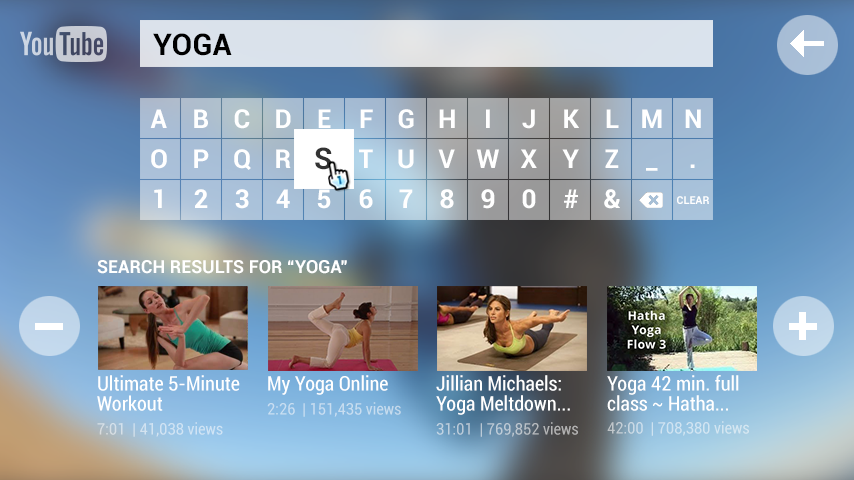This screenshot has height=480, width=854.
Task: Click the YouTube logo
Action: (x=63, y=44)
